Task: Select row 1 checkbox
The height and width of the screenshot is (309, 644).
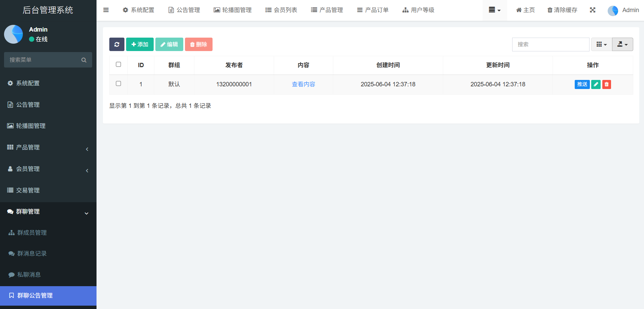Action: tap(118, 84)
